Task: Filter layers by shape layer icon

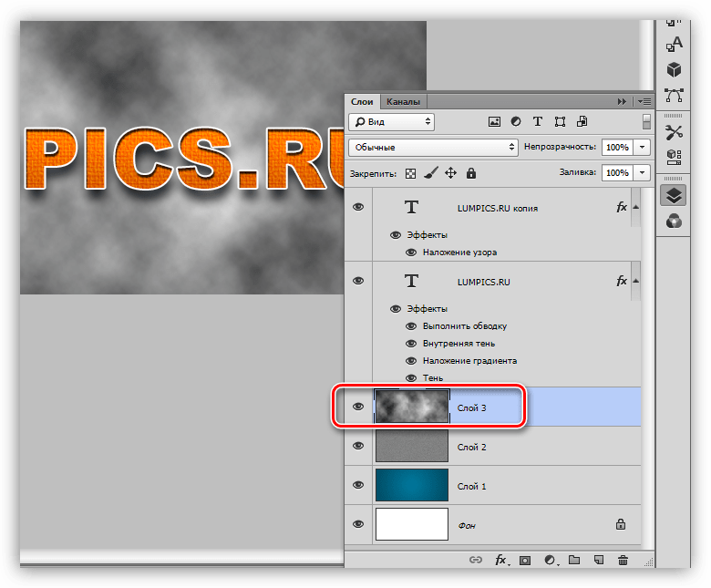Action: [x=560, y=121]
